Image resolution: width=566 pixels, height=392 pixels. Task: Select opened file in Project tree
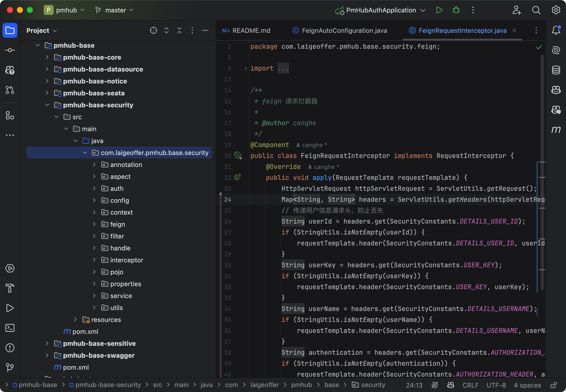[x=154, y=30]
